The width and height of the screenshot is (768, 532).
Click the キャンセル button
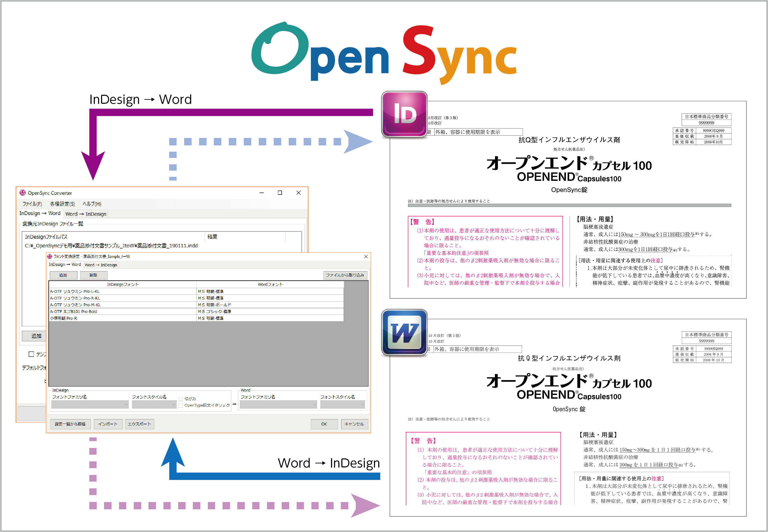[354, 424]
